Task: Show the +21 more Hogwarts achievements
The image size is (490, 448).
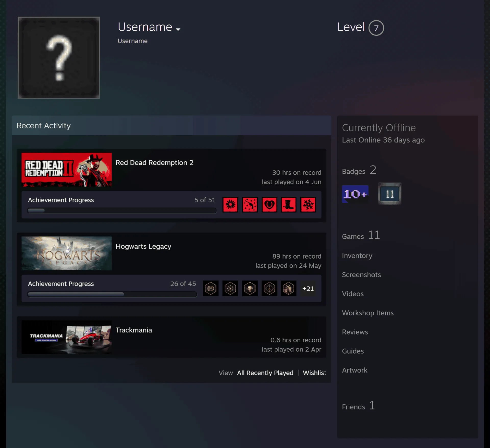Action: (308, 288)
